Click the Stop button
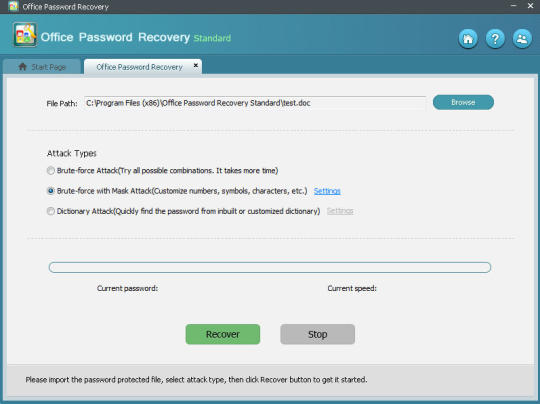The width and height of the screenshot is (540, 404). [318, 334]
